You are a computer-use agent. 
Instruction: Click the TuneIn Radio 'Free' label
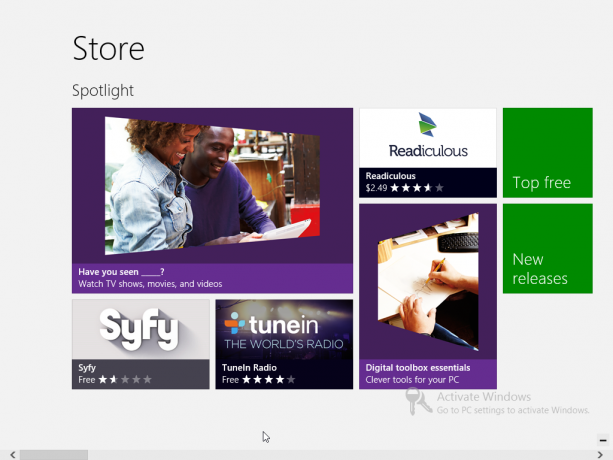pos(230,379)
